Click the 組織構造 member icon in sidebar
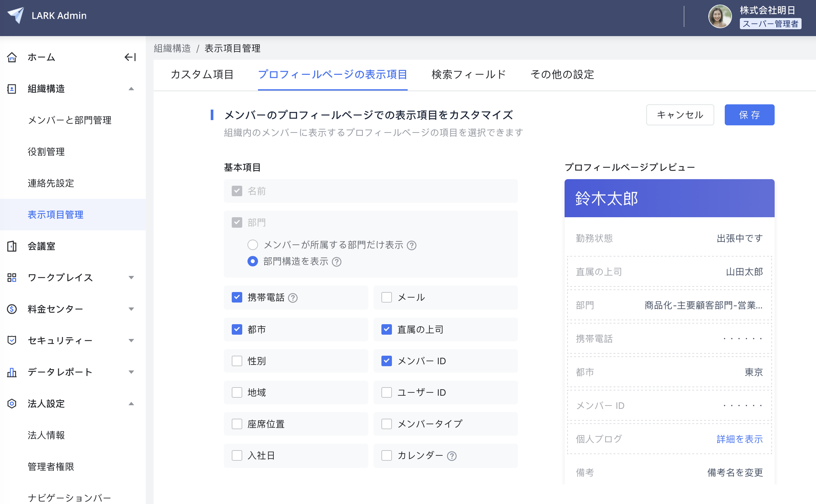This screenshot has width=816, height=504. [x=12, y=88]
